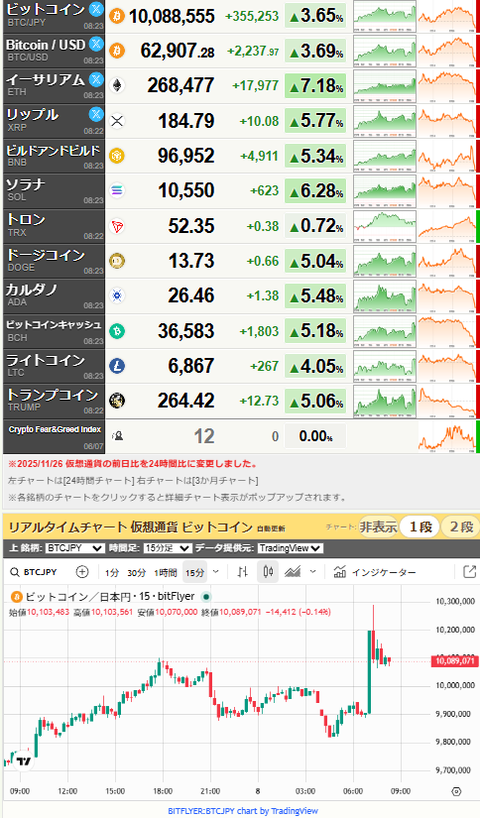This screenshot has height=818, width=480.
Task: Open the orange chart for Crypto Fear&Greed Index
Action: pyautogui.click(x=447, y=436)
